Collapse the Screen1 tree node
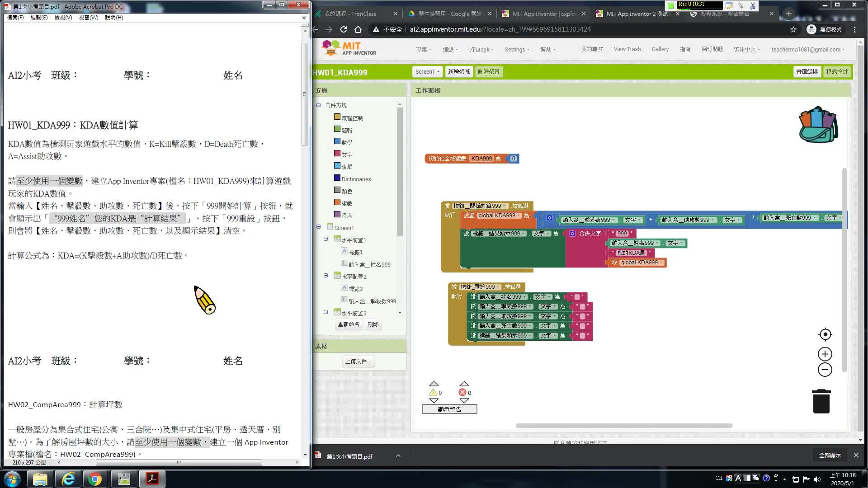This screenshot has height=488, width=868. pos(318,227)
